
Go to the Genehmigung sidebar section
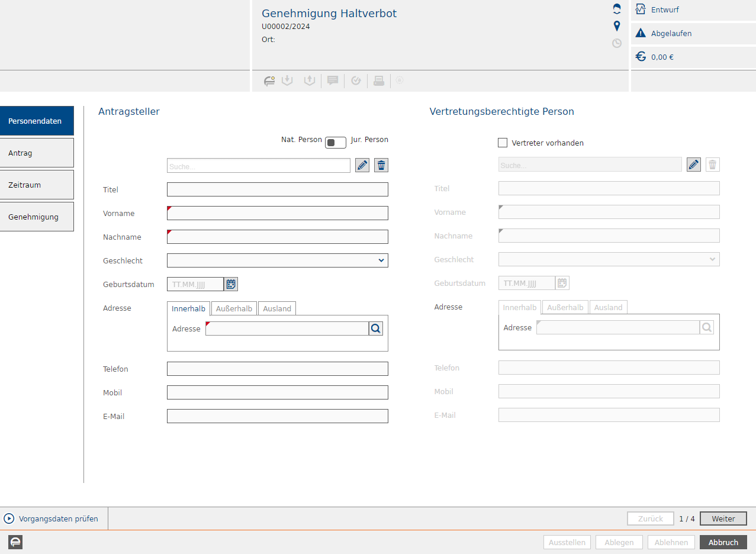tap(37, 217)
